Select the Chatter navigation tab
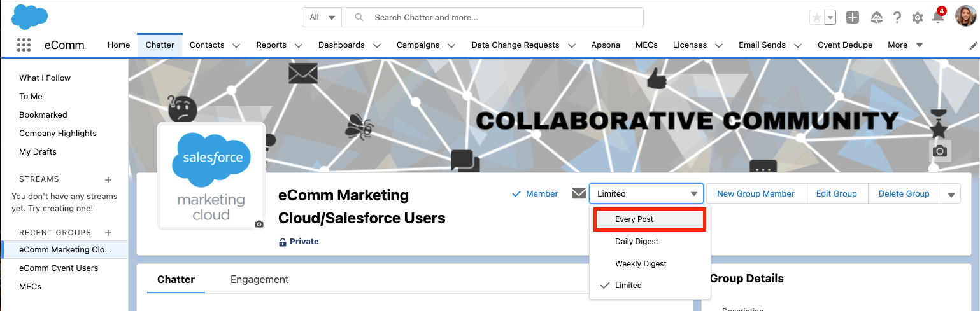This screenshot has height=311, width=980. (160, 45)
